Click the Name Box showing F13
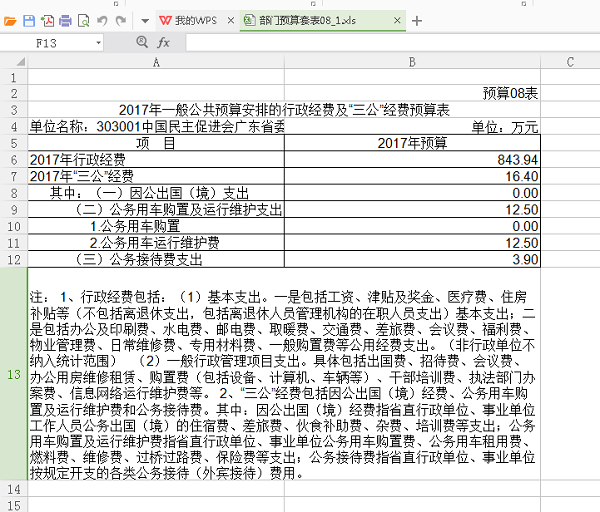The width and height of the screenshot is (600, 512). (x=47, y=43)
